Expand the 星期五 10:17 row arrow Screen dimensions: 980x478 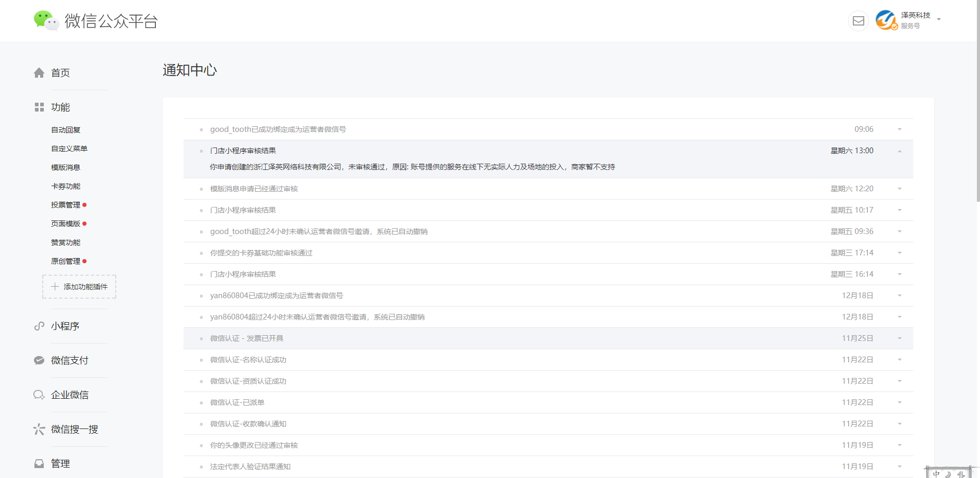click(900, 210)
